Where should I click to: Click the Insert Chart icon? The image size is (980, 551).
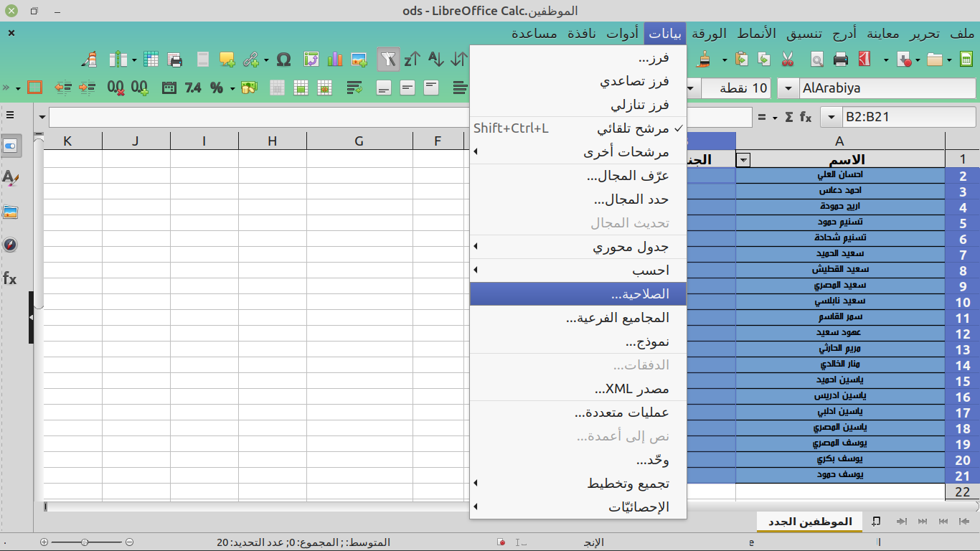tap(335, 60)
